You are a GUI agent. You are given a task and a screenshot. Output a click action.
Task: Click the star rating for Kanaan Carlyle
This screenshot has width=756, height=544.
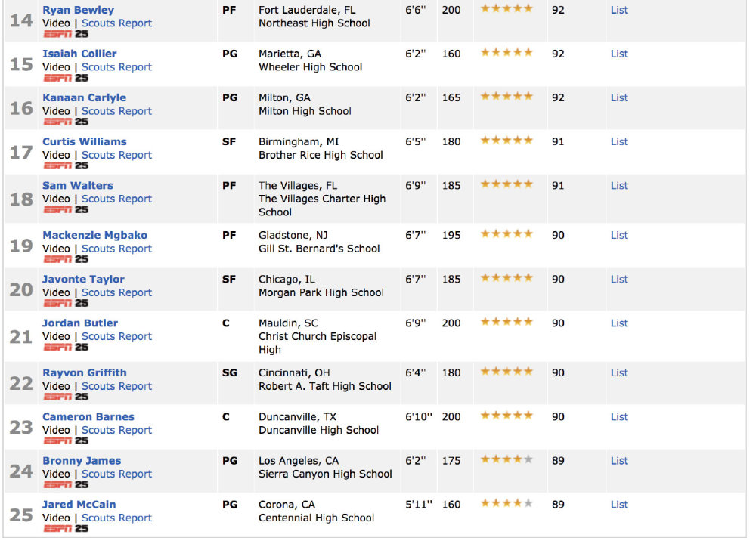pos(507,96)
